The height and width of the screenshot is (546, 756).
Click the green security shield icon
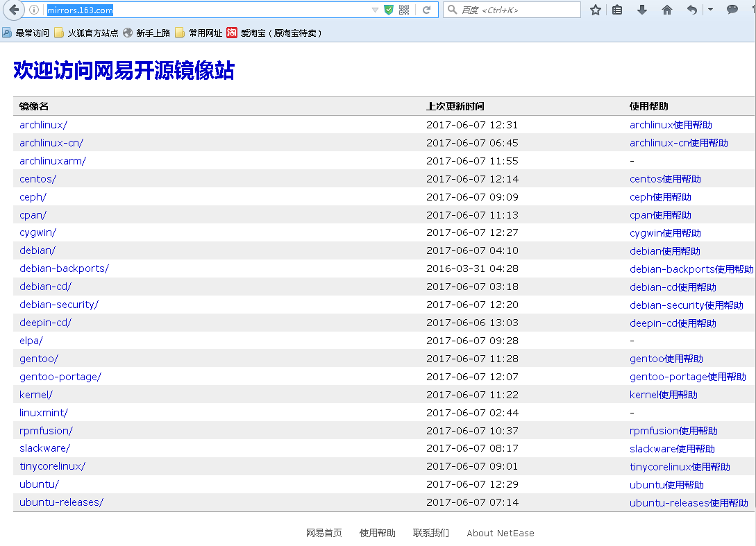[x=389, y=10]
